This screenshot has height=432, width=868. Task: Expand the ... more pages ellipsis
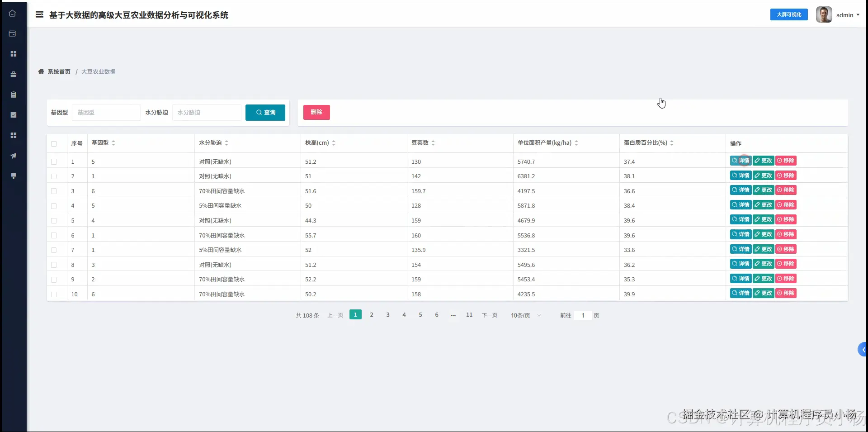pyautogui.click(x=453, y=315)
